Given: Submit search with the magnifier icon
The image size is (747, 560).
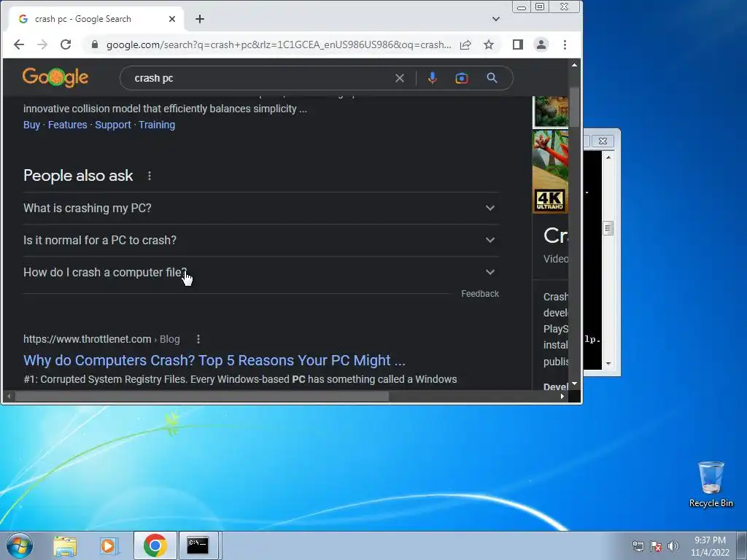Looking at the screenshot, I should [492, 78].
